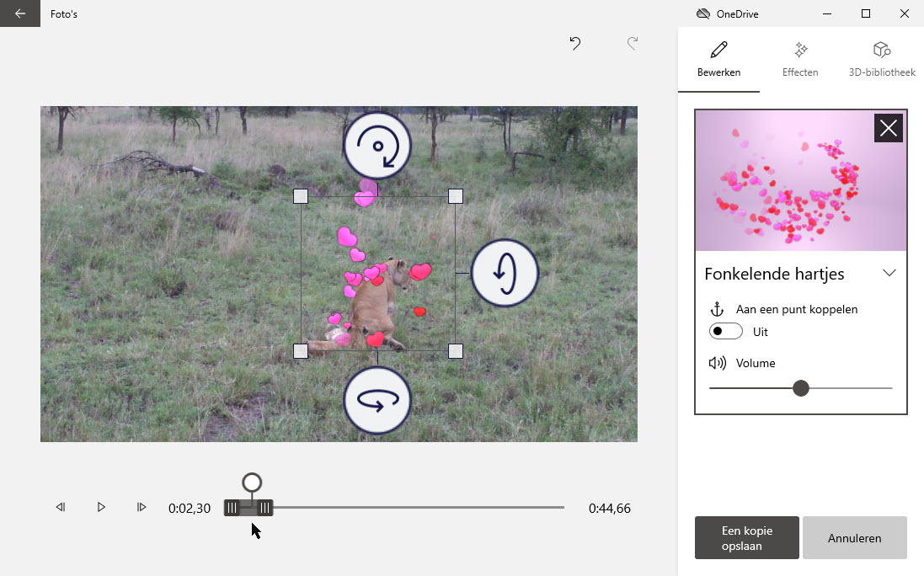Play the video preview
This screenshot has width=924, height=576.
click(101, 507)
